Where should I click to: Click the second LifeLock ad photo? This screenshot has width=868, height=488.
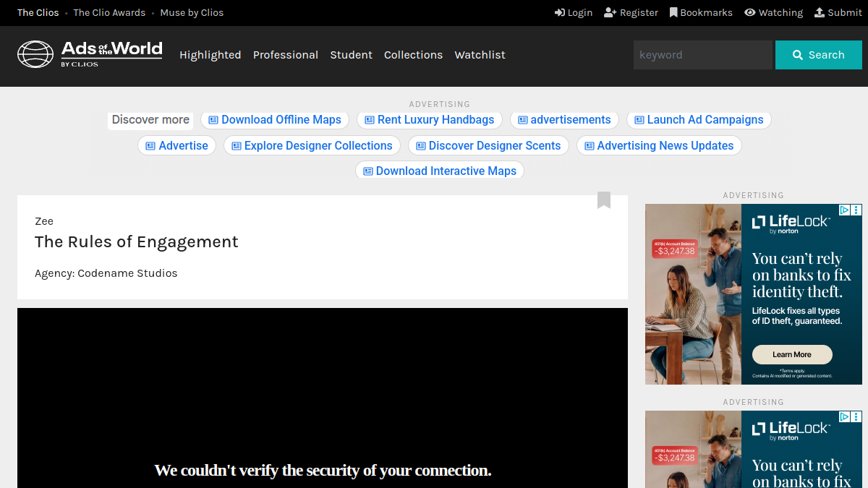coord(693,449)
